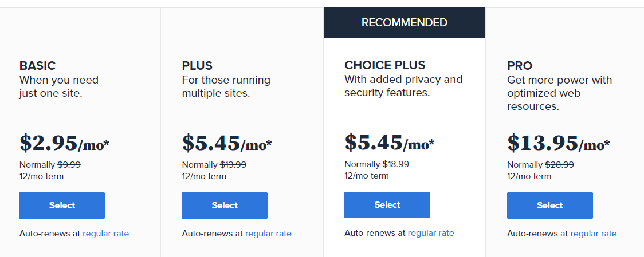644x257 pixels.
Task: Click the PRO plan heading
Action: pos(520,66)
